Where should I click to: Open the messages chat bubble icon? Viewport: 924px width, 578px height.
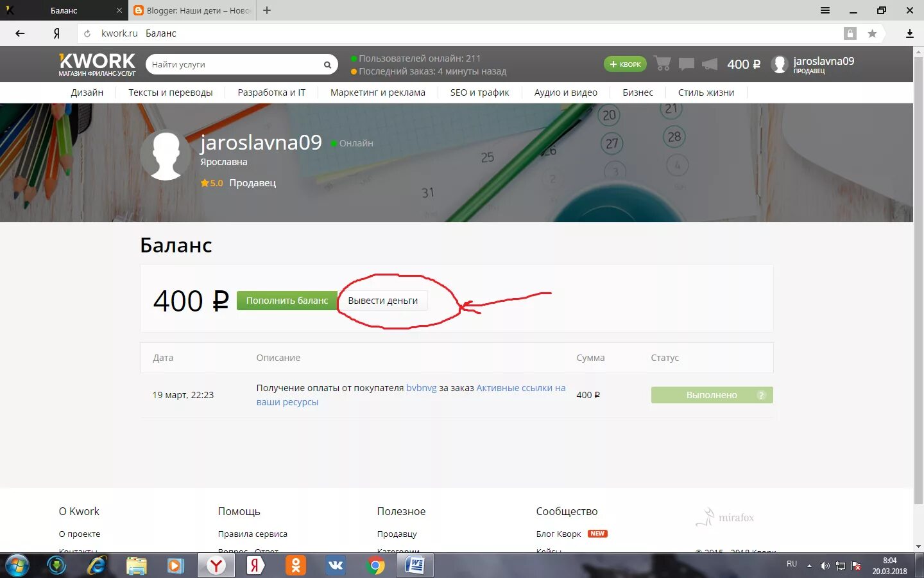(687, 64)
